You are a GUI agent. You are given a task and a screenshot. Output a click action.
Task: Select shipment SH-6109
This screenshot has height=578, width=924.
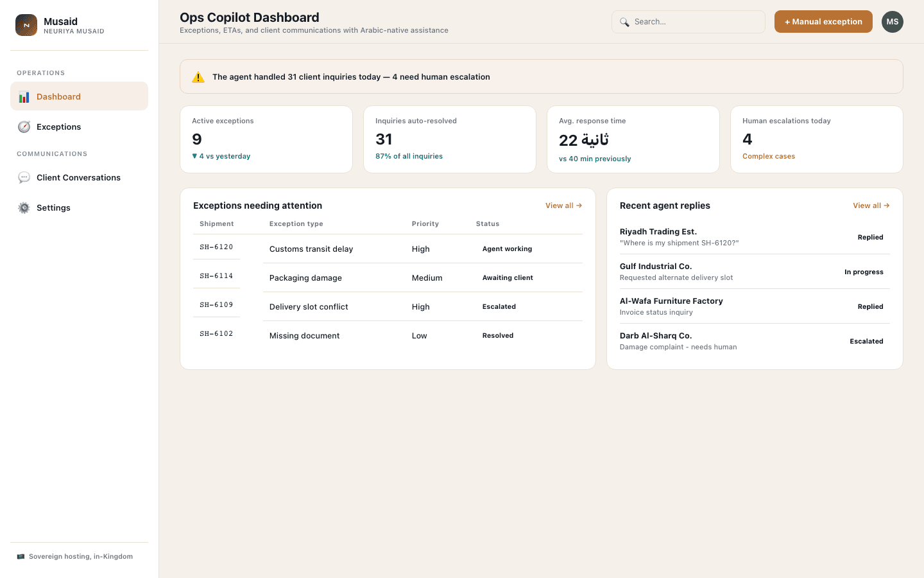tap(216, 305)
